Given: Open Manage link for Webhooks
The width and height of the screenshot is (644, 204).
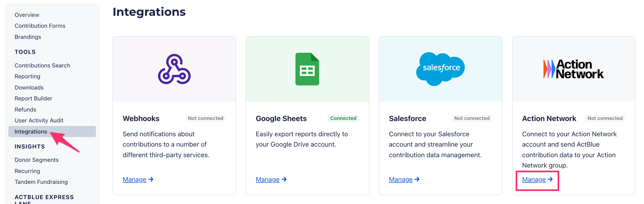Looking at the screenshot, I should pyautogui.click(x=138, y=180).
